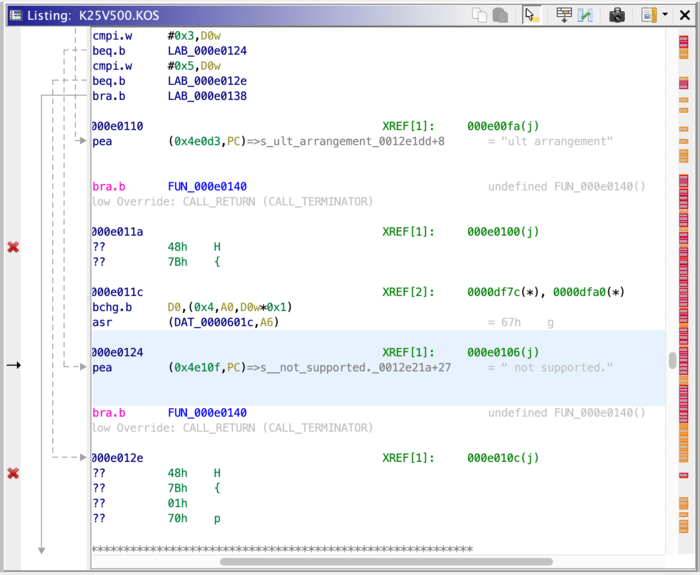Follow the FUN_000e0140 reference after ult arrangement

(x=207, y=187)
